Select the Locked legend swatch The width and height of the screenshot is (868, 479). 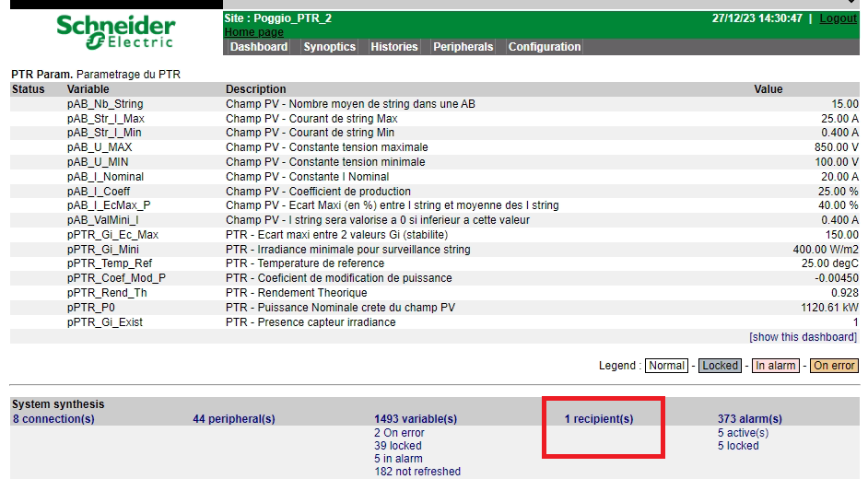coord(720,366)
